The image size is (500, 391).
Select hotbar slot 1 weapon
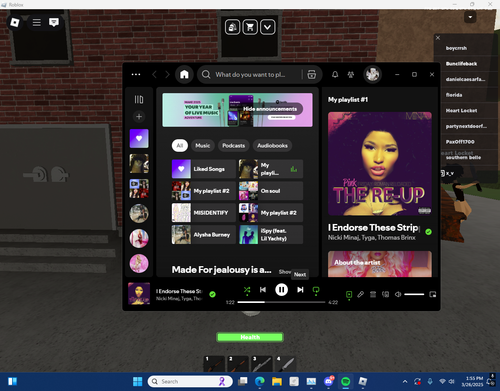point(214,364)
